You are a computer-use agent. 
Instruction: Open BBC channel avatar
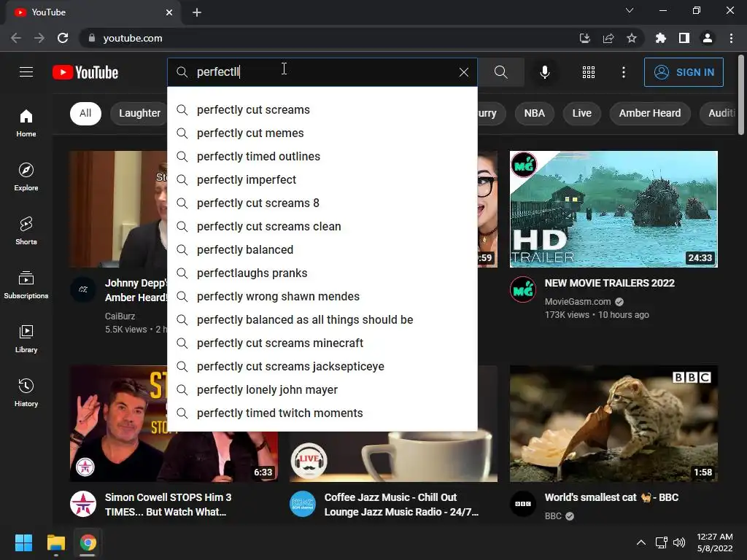point(523,504)
